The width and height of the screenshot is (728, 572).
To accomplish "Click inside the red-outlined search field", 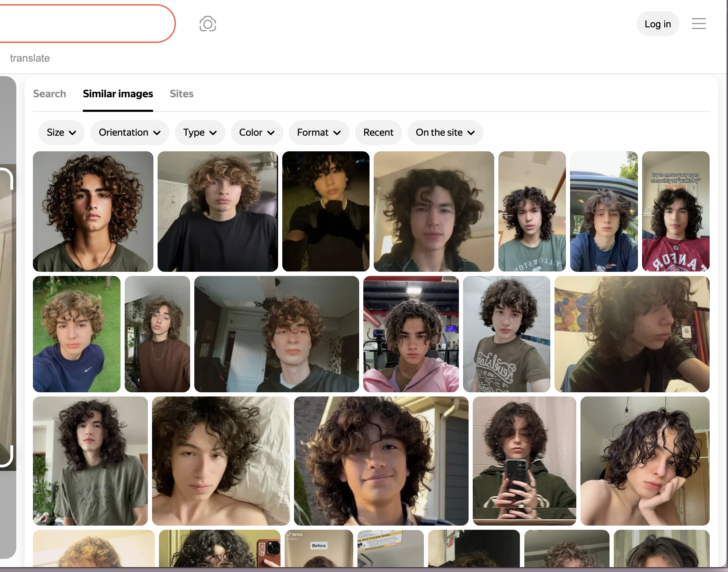I will [x=83, y=24].
